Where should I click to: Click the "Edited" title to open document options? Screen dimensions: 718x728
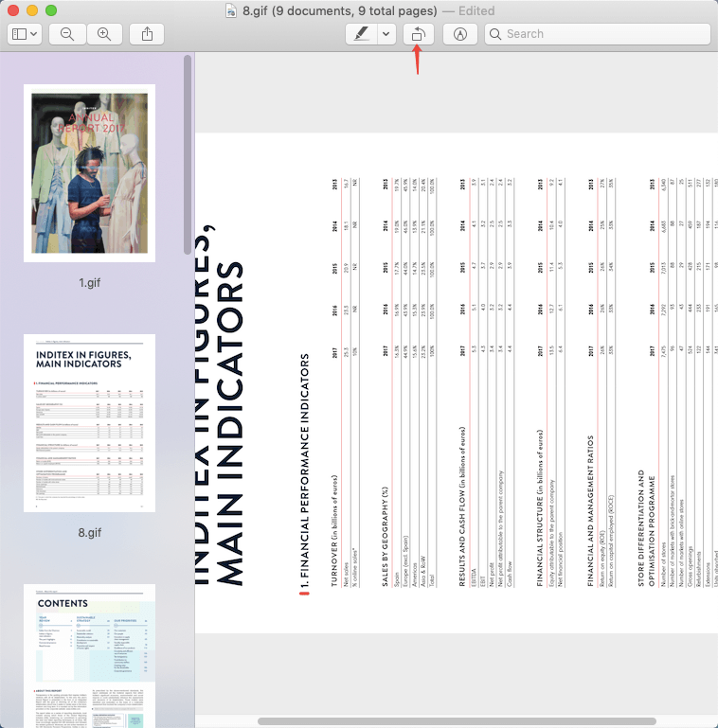coord(474,10)
